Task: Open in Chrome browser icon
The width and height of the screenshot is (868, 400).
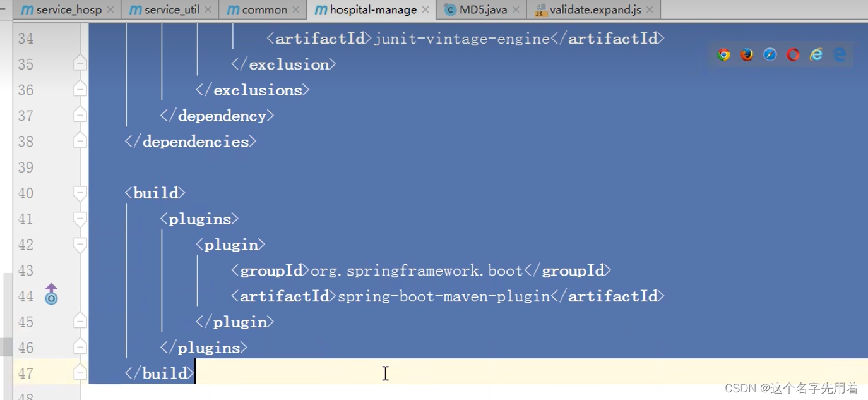Action: pos(724,55)
